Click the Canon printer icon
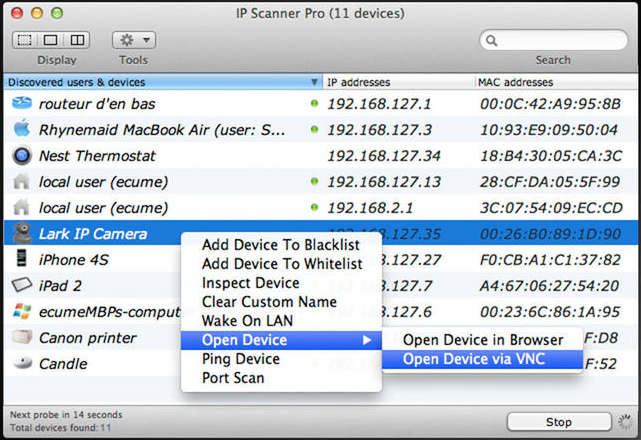Image resolution: width=641 pixels, height=440 pixels. (22, 337)
